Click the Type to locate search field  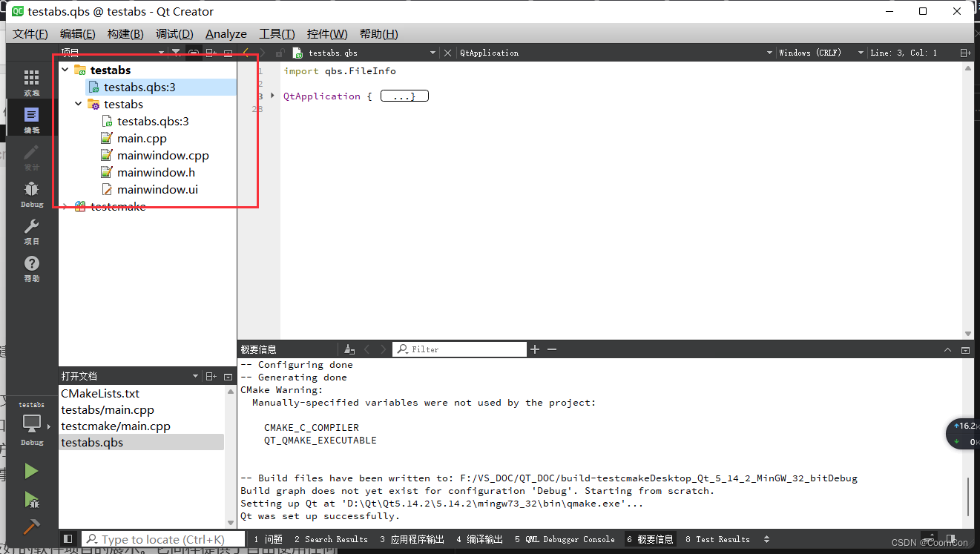pyautogui.click(x=163, y=539)
